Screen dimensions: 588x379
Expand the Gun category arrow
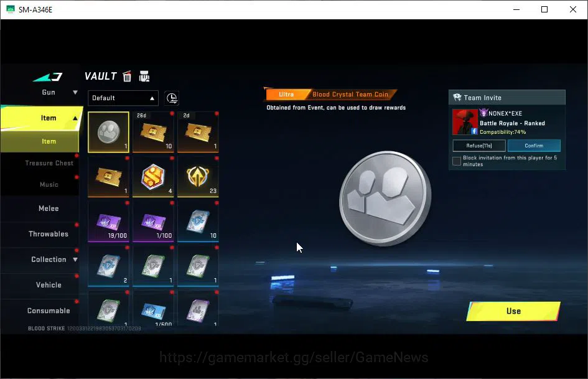75,92
